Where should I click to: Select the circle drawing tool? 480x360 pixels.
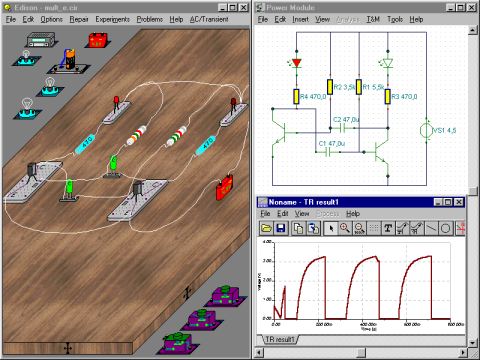pos(446,228)
